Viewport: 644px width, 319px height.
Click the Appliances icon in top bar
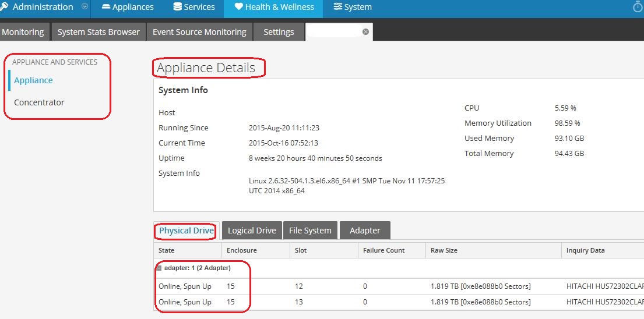(x=105, y=7)
